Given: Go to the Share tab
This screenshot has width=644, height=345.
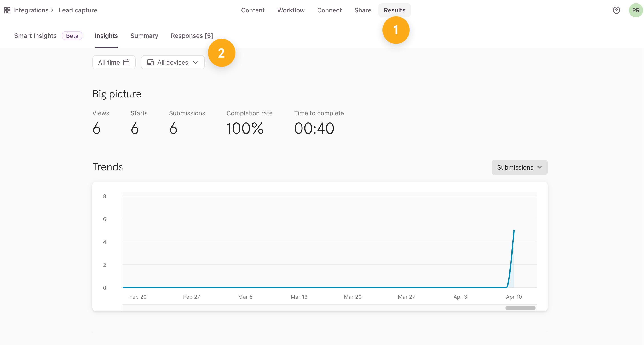Looking at the screenshot, I should pyautogui.click(x=363, y=10).
